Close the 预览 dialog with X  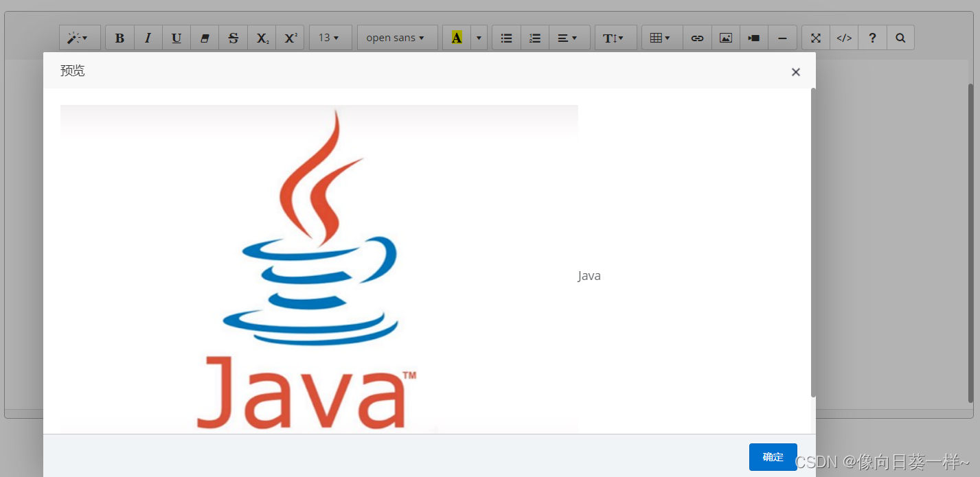click(x=795, y=71)
